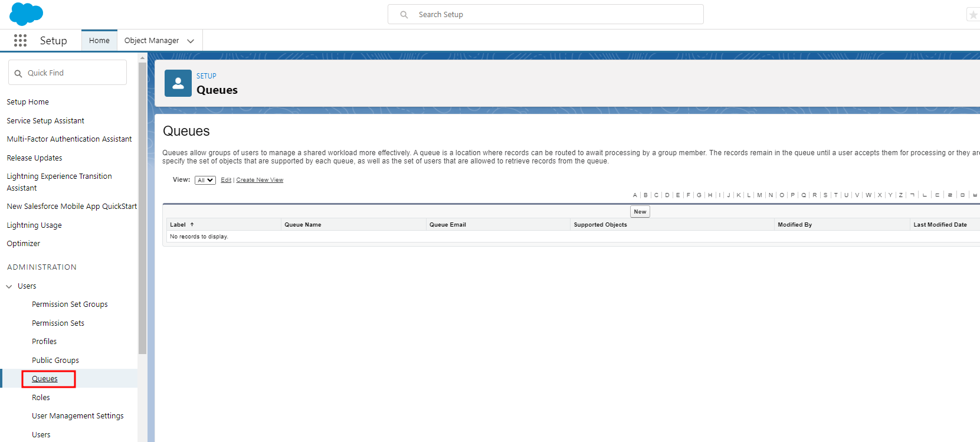Select Queues in the sidebar
The width and height of the screenshot is (980, 442).
click(45, 379)
